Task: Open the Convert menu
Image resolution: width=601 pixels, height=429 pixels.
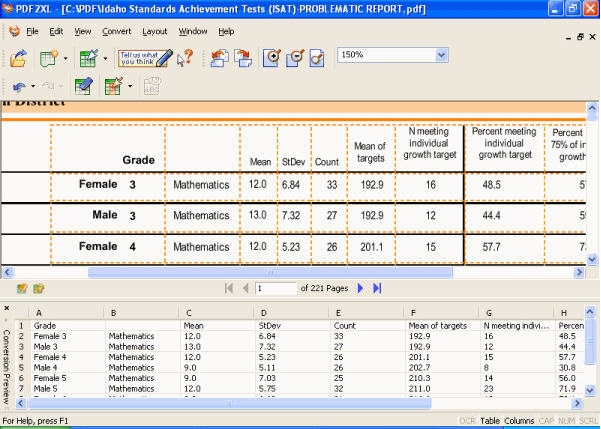Action: pyautogui.click(x=116, y=31)
